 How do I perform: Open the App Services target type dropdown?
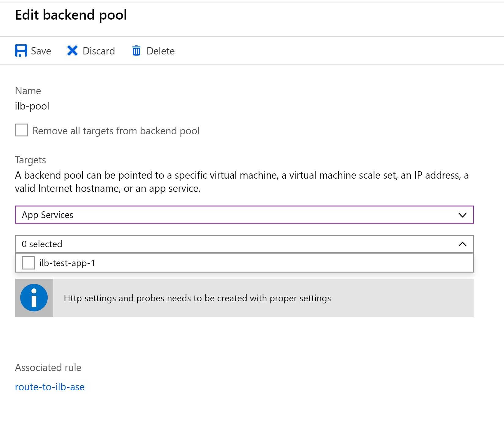244,215
